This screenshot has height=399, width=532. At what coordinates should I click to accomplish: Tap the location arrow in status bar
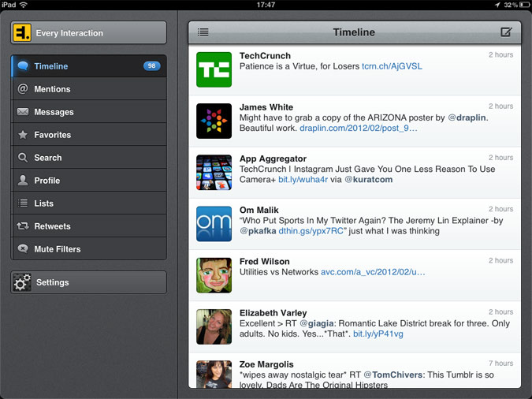click(497, 5)
